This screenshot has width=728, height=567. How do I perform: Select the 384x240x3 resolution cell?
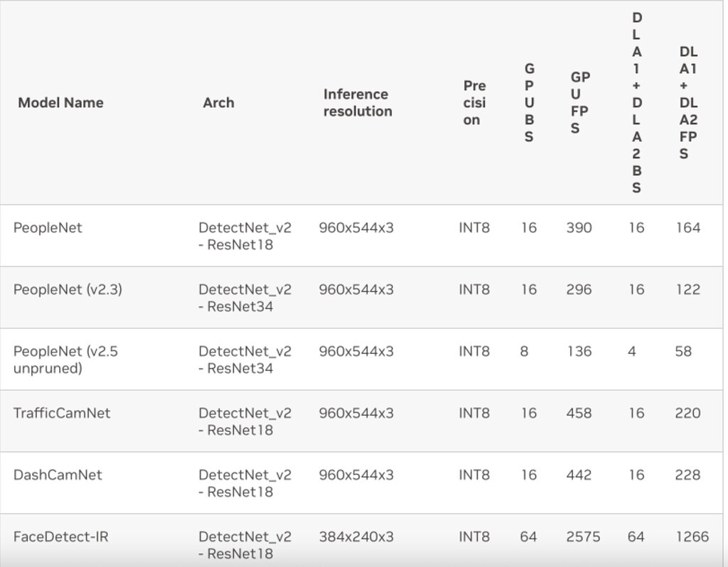pos(356,537)
